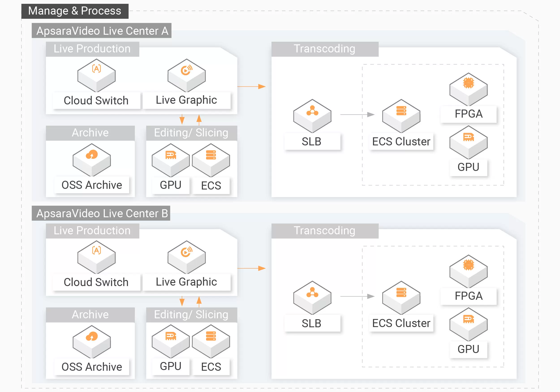The height and width of the screenshot is (392, 560).
Task: Click FPGA chip icon in Center A
Action: [x=468, y=89]
